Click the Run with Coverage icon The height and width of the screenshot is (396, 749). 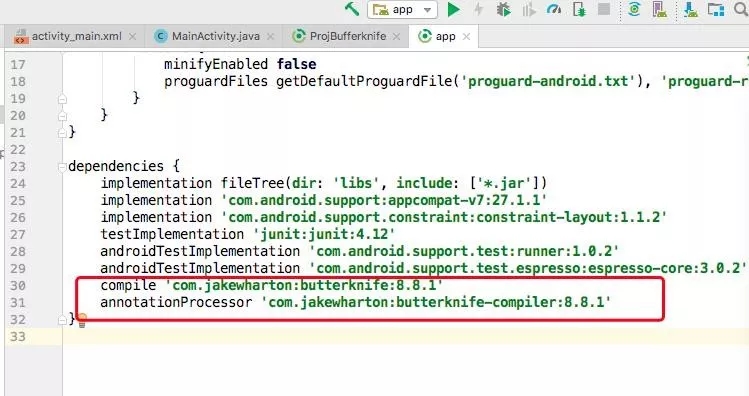(528, 10)
